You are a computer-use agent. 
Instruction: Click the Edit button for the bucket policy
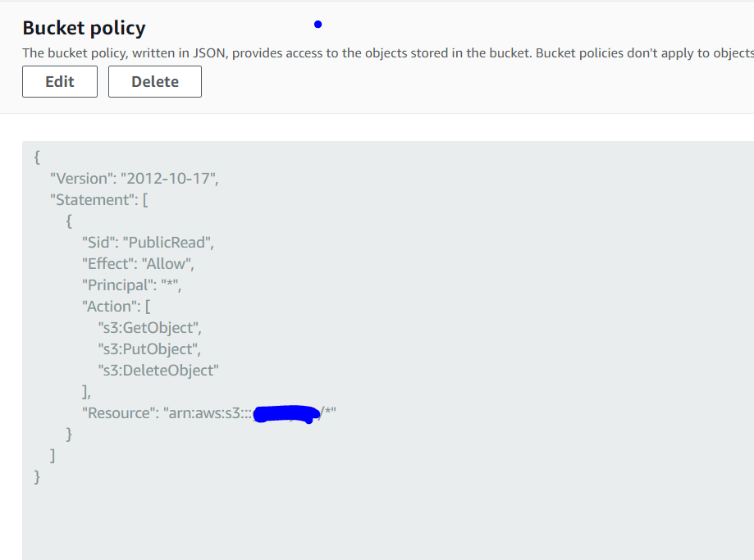click(59, 81)
